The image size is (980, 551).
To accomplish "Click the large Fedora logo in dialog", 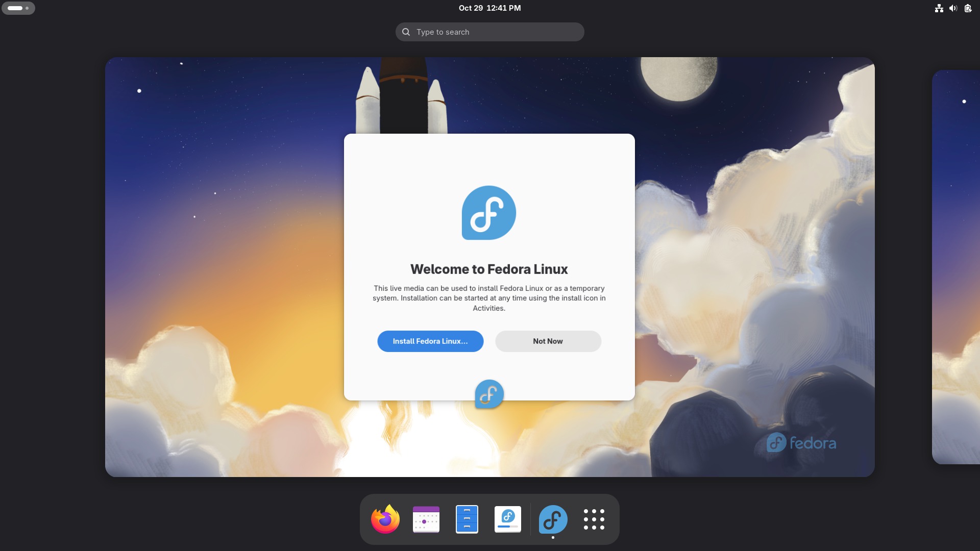I will 489,213.
